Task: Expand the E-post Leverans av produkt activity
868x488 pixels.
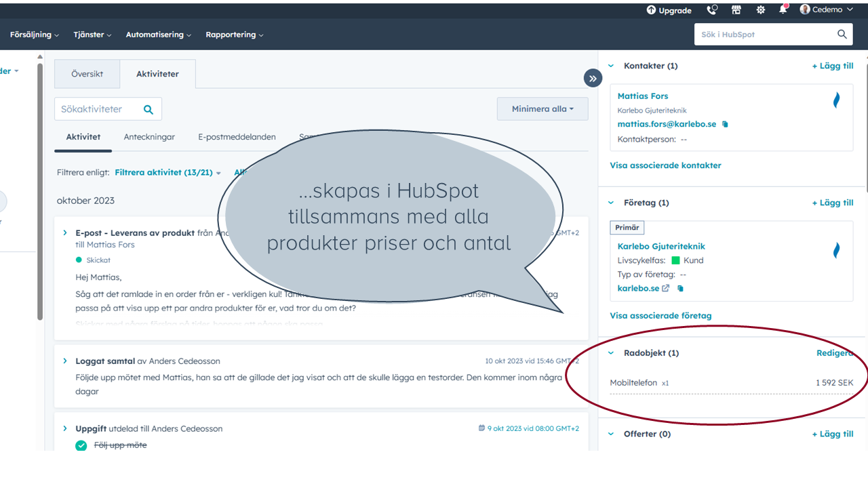Action: tap(65, 232)
